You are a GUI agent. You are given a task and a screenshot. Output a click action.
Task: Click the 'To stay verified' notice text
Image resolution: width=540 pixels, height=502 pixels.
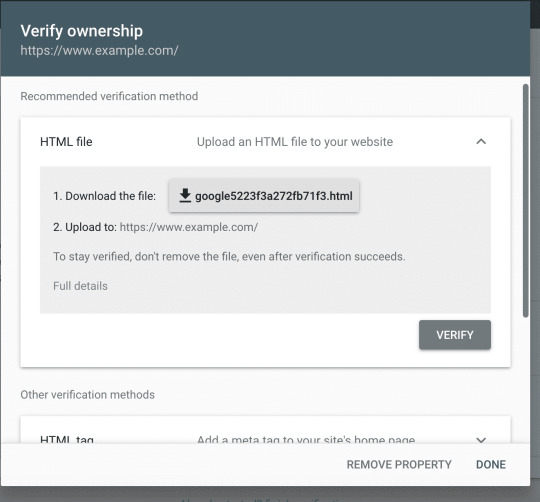coord(229,257)
